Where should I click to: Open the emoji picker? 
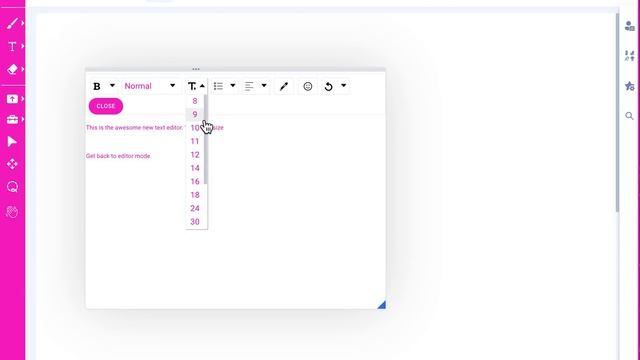pyautogui.click(x=308, y=86)
